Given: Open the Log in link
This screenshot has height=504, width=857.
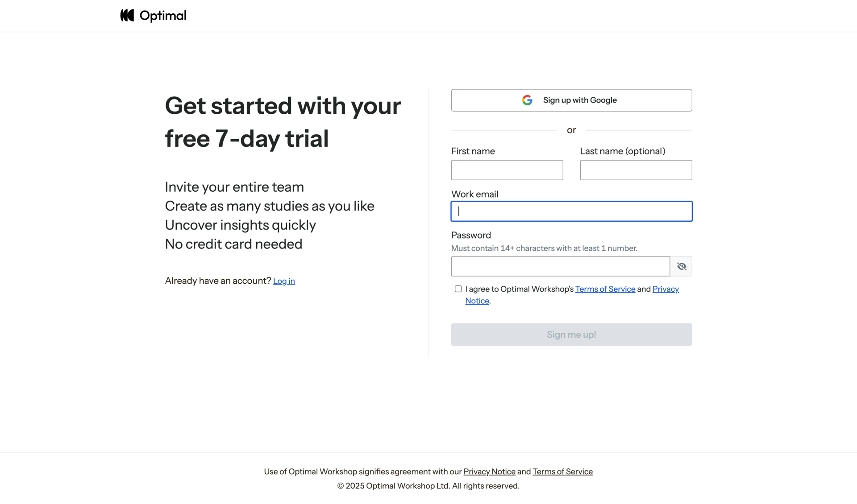Looking at the screenshot, I should [284, 281].
